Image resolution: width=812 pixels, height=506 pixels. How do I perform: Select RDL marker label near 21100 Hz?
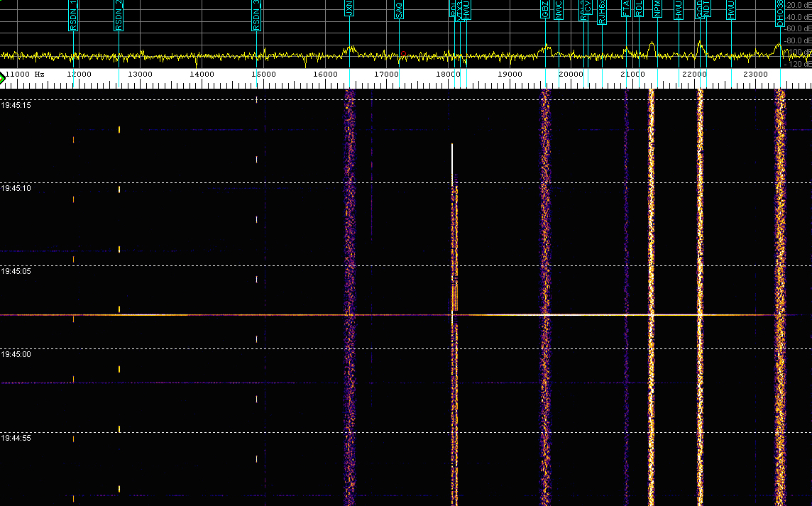[x=639, y=9]
